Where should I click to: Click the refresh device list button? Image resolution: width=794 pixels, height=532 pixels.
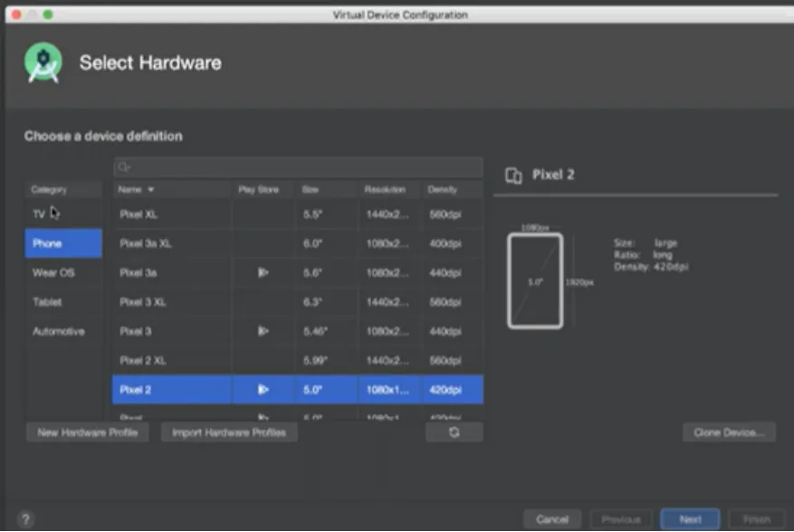454,432
